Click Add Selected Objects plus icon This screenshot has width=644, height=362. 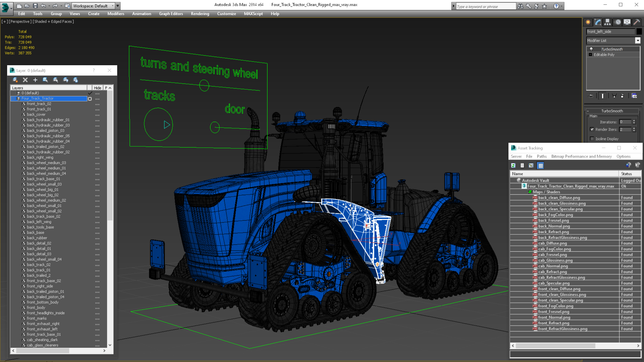click(35, 80)
